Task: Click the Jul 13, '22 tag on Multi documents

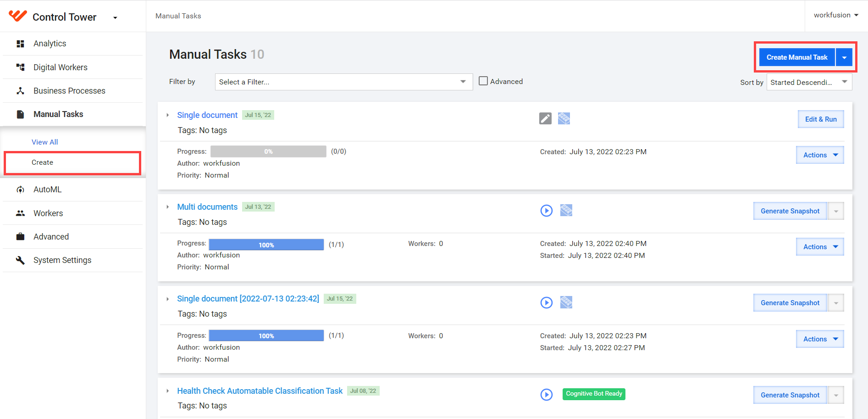Action: coord(258,207)
